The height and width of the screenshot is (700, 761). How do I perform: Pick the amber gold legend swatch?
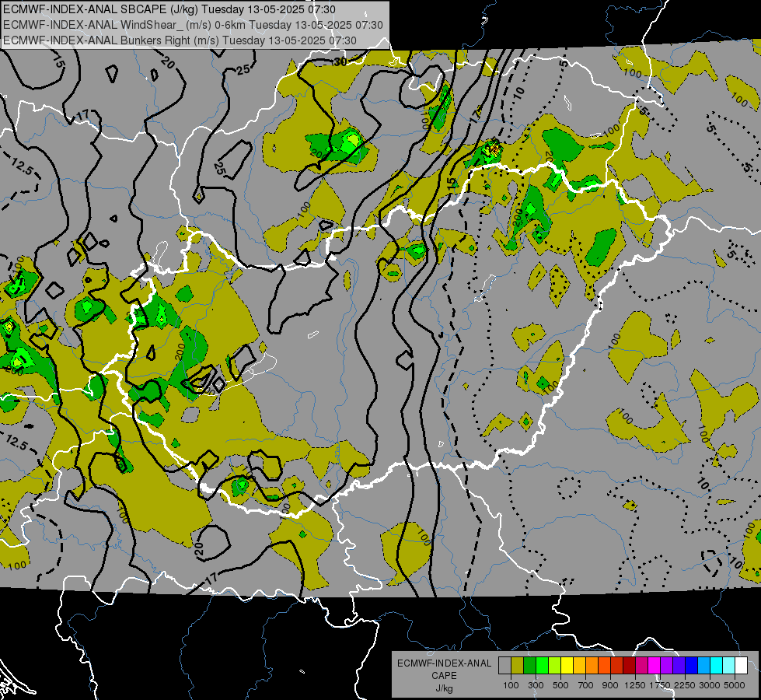[x=579, y=666]
